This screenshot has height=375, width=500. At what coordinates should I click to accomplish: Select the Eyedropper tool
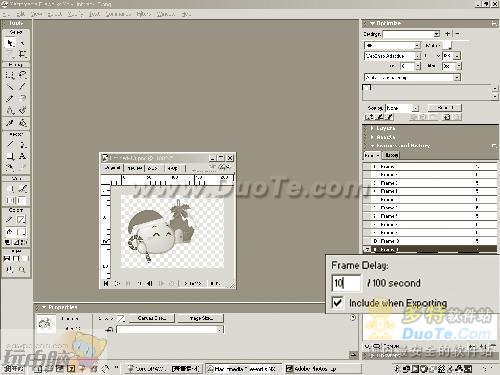click(10, 123)
